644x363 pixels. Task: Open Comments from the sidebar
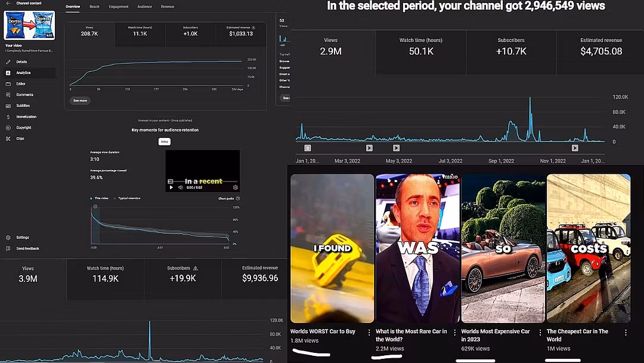(x=24, y=95)
